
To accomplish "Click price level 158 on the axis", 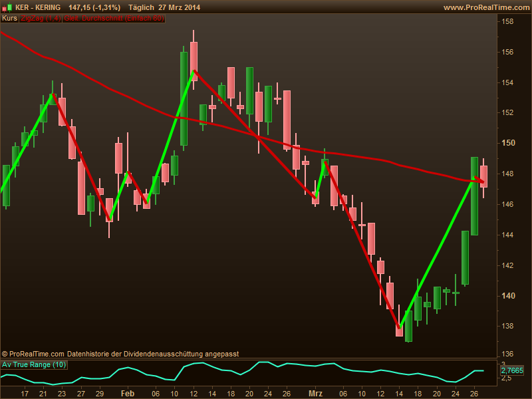I will [x=507, y=21].
